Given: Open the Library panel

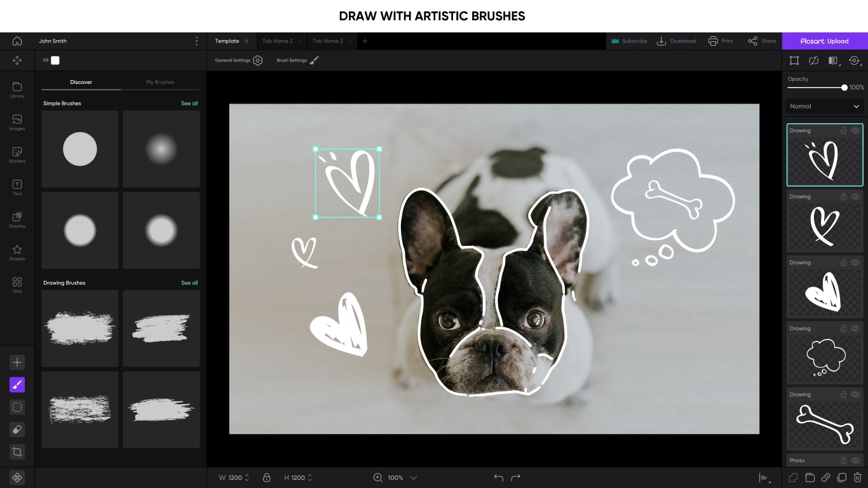Looking at the screenshot, I should [x=17, y=90].
